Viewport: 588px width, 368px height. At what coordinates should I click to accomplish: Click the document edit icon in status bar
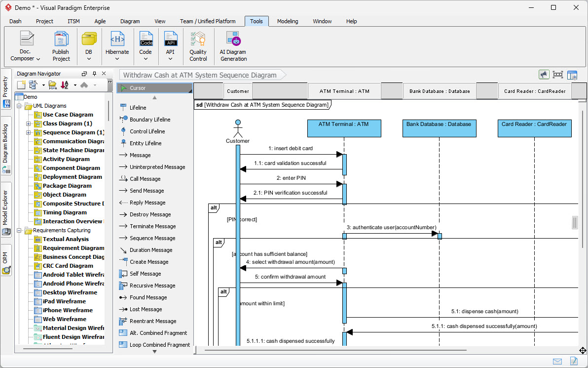click(574, 361)
